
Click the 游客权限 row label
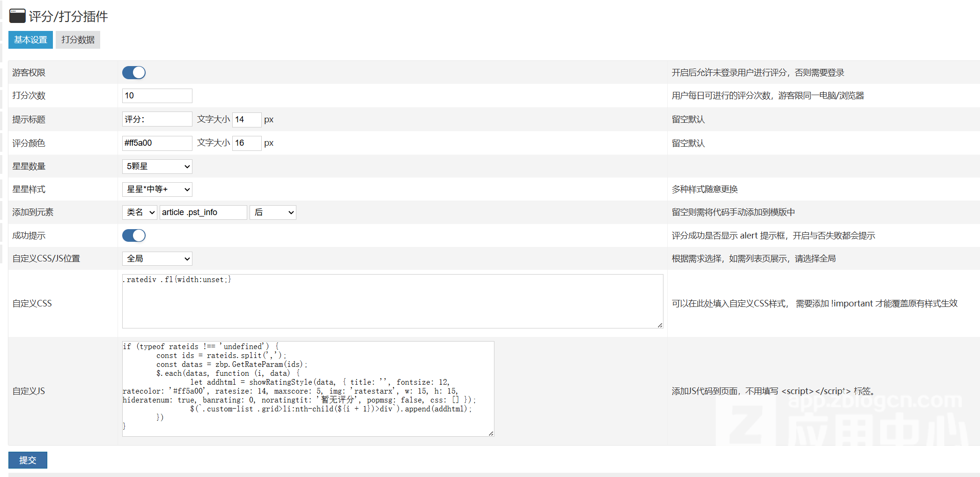(x=29, y=73)
